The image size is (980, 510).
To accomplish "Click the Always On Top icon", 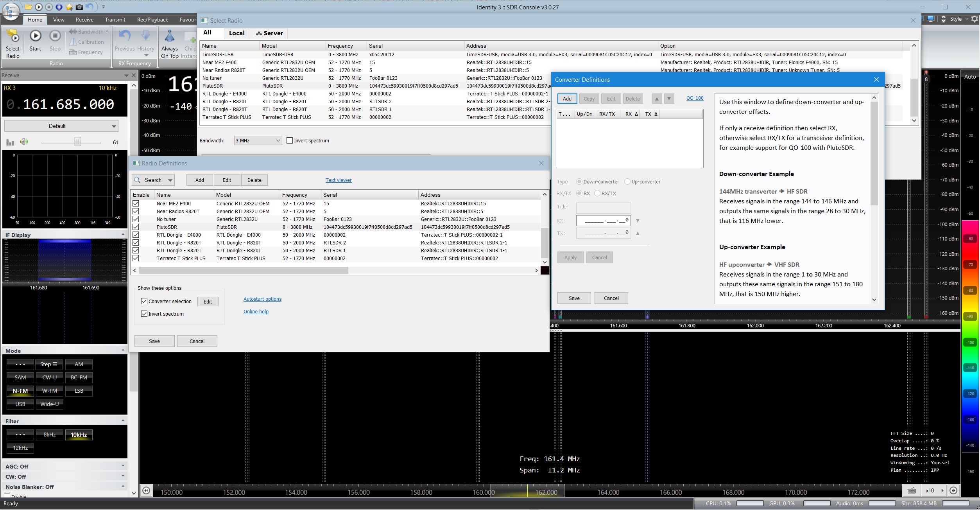I will [x=169, y=36].
